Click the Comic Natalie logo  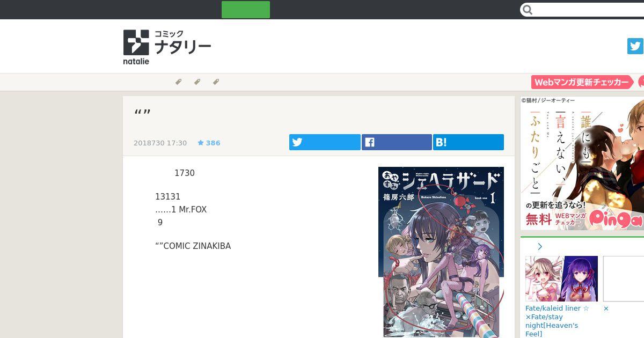pos(167,47)
